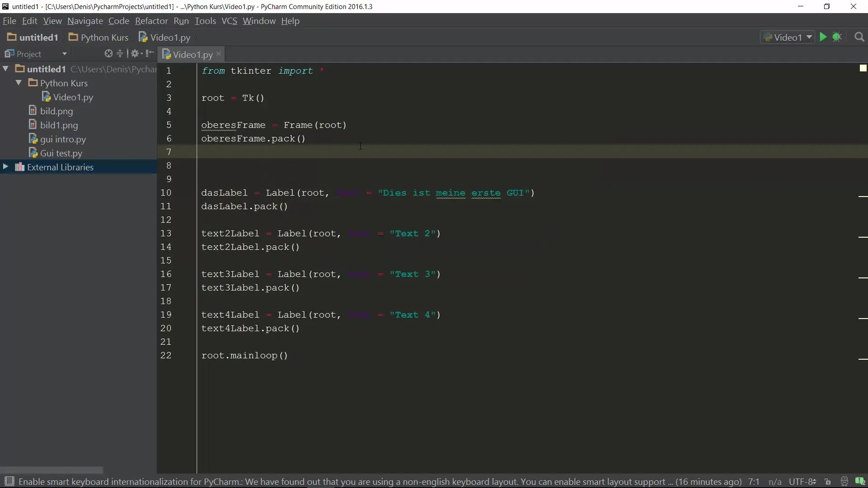This screenshot has width=868, height=488.
Task: Click warning stripe marker for line 16
Action: 863,278
